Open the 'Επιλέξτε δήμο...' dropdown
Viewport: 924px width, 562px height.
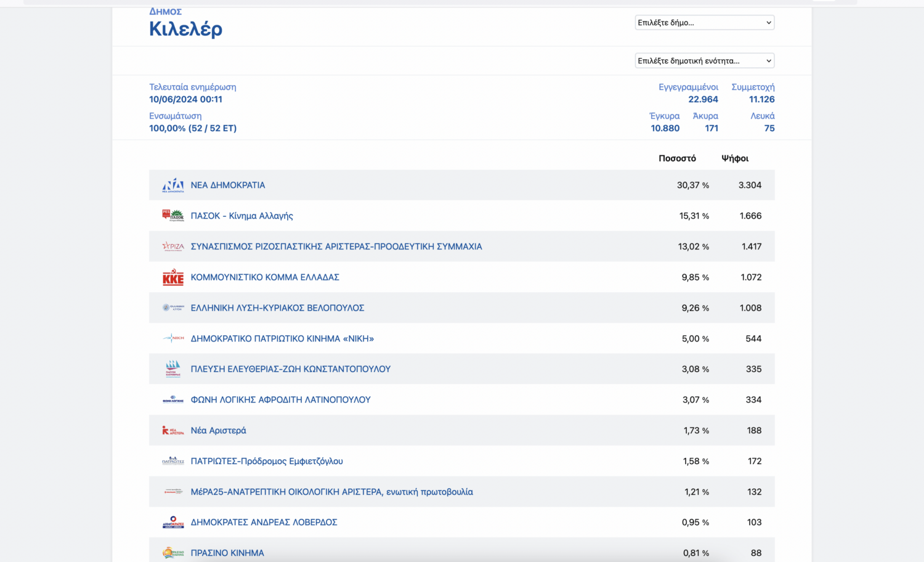(705, 23)
